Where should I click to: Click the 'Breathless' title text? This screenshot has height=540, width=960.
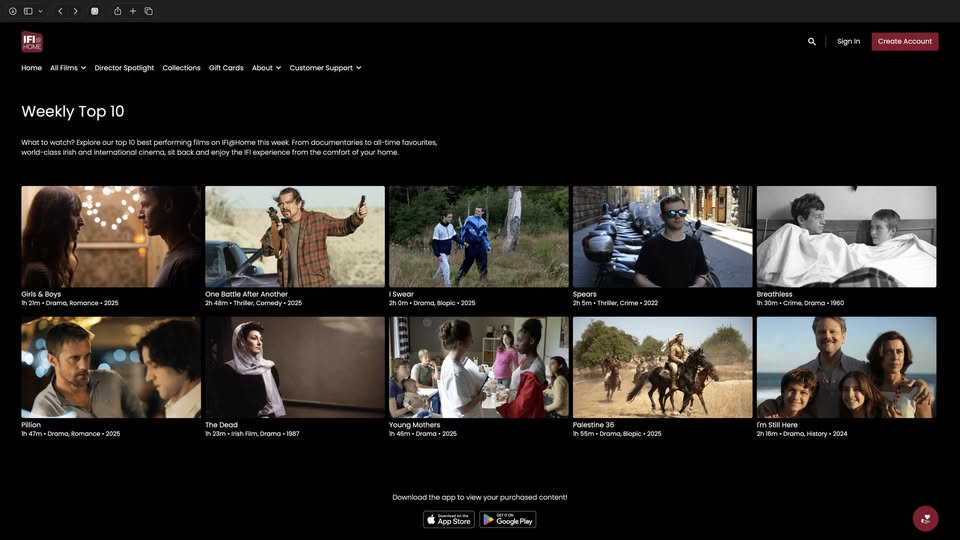click(774, 294)
